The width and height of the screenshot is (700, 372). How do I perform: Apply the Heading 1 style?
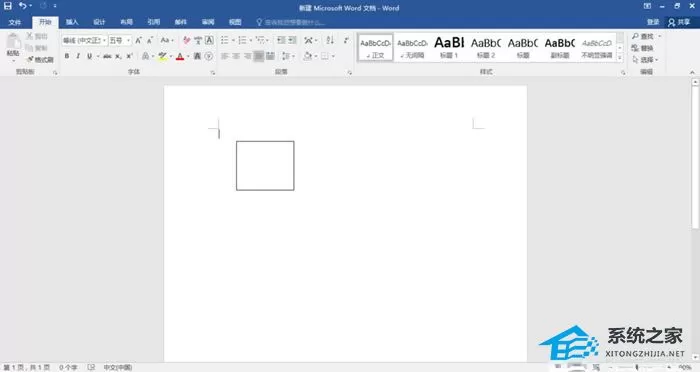coord(449,47)
